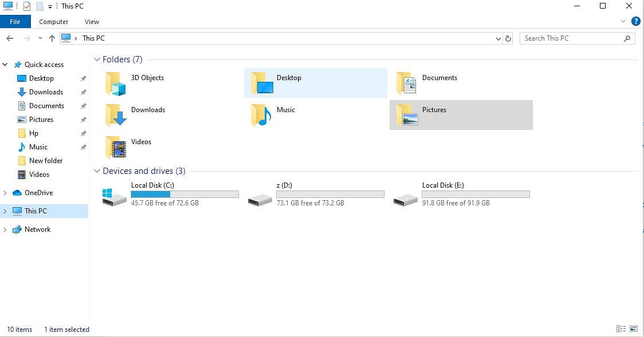This screenshot has width=644, height=337.
Task: Open the Downloads folder in main pane
Action: pos(115,116)
